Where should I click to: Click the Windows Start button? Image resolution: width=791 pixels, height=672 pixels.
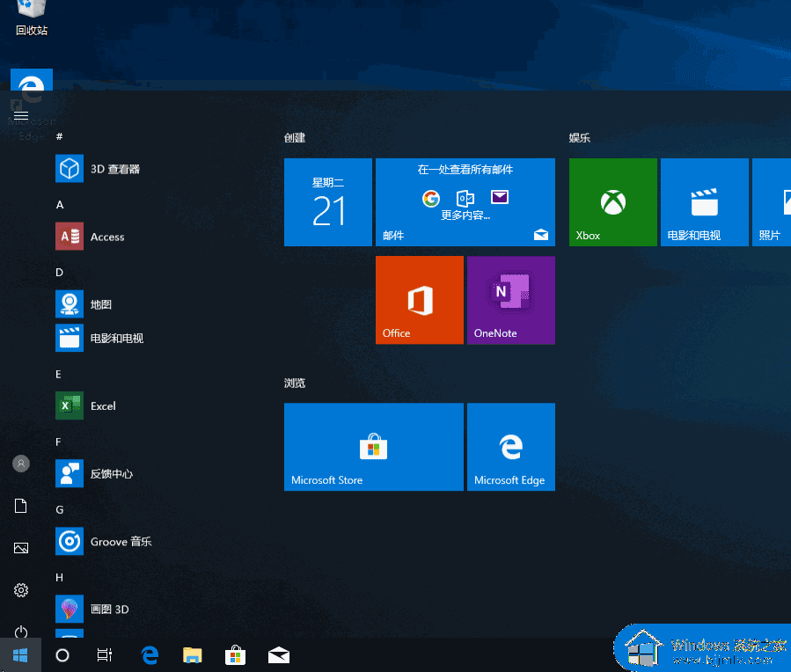(20, 655)
